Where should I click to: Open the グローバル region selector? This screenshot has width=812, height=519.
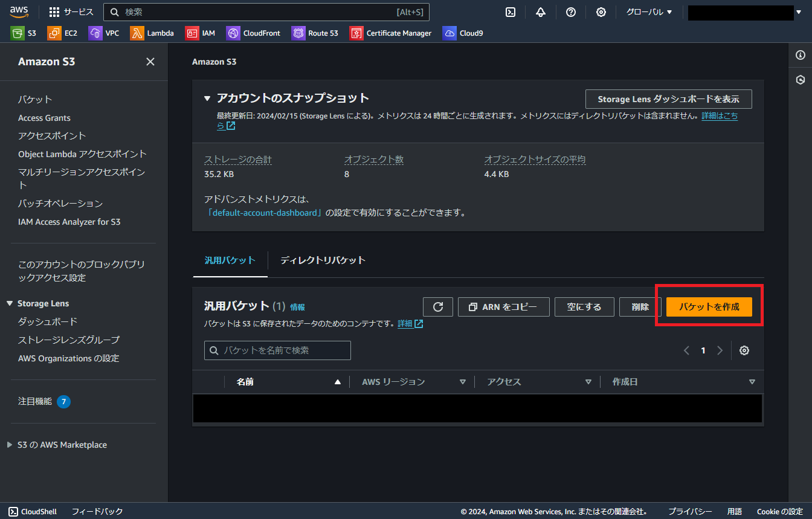coord(648,11)
